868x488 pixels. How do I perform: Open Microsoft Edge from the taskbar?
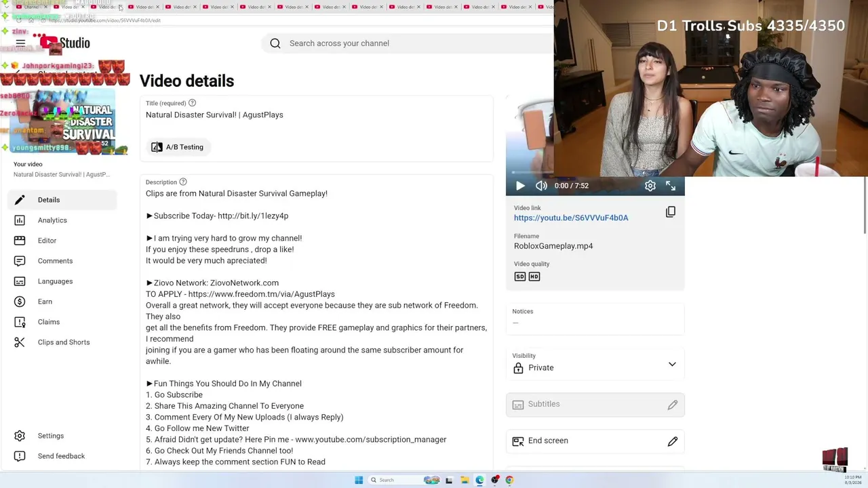(479, 480)
